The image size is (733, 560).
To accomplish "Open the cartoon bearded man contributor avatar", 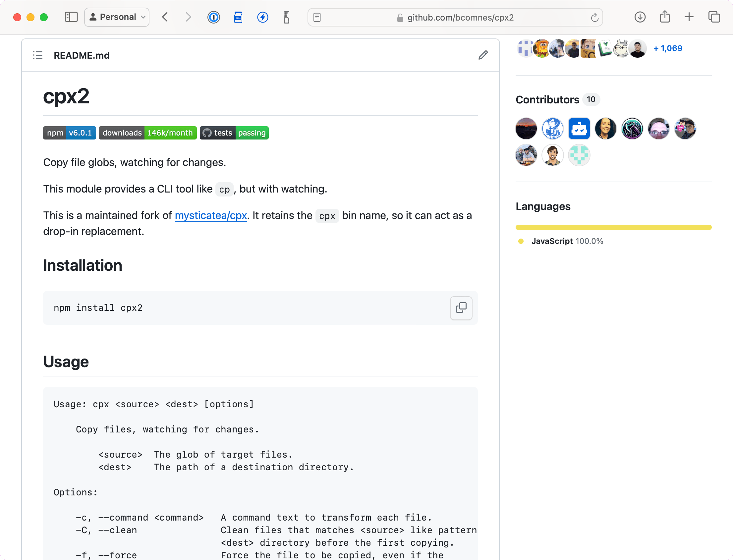I will pos(553,155).
